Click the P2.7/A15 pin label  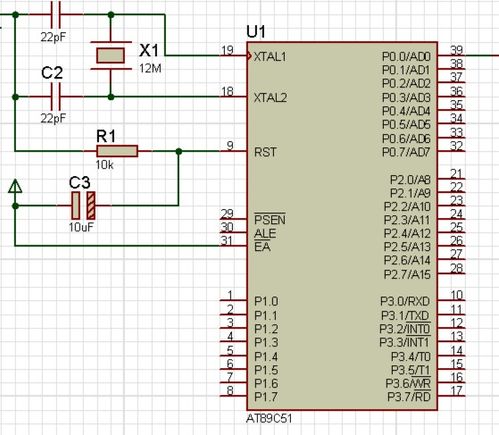[407, 275]
